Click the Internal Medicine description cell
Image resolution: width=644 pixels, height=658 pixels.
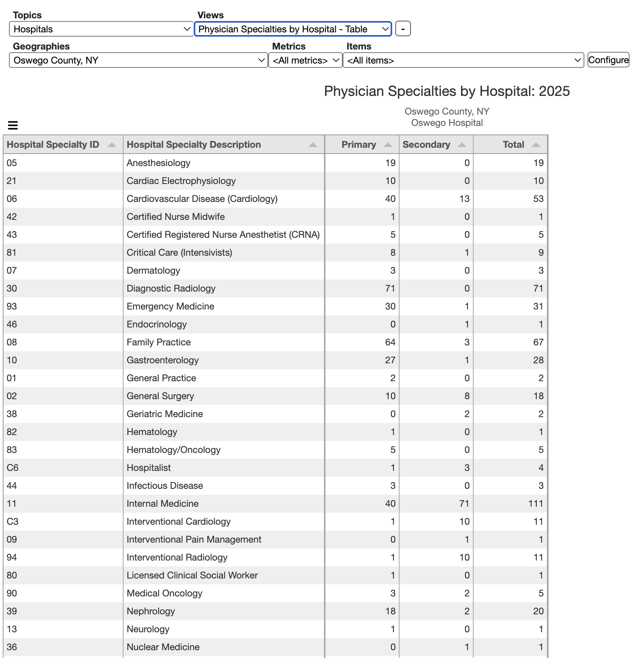coord(163,504)
